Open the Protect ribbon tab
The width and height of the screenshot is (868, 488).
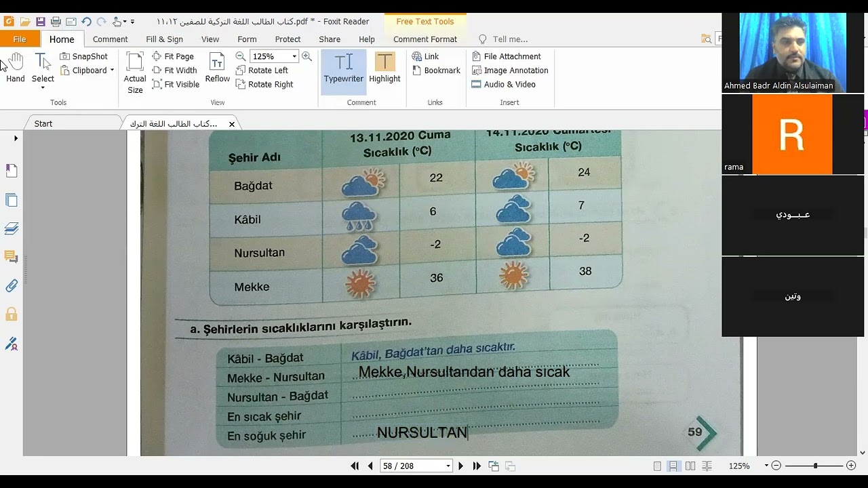coord(288,39)
